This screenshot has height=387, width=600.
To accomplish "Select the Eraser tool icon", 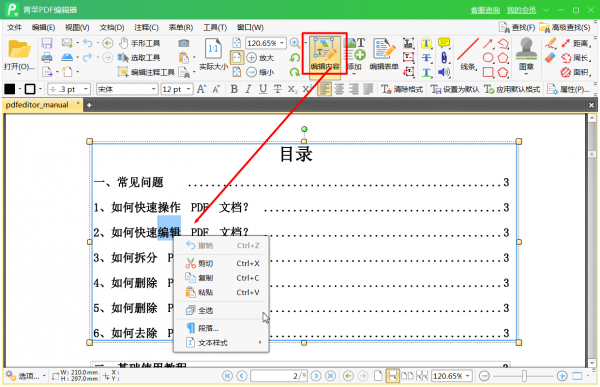I will pyautogui.click(x=550, y=58).
